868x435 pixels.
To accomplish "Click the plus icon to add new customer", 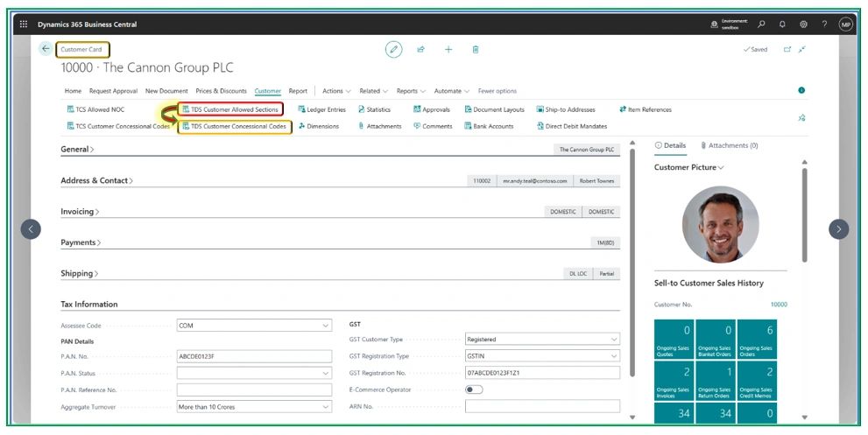I will pos(448,50).
